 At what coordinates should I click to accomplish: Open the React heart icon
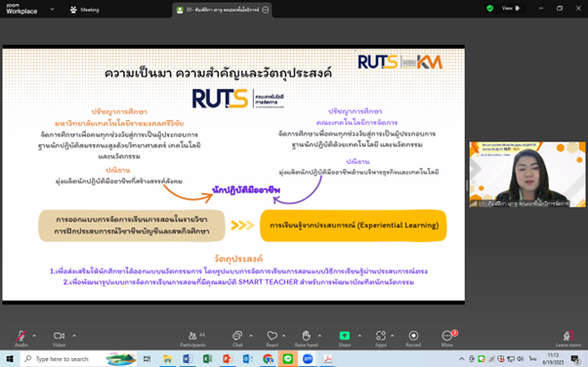click(x=273, y=338)
